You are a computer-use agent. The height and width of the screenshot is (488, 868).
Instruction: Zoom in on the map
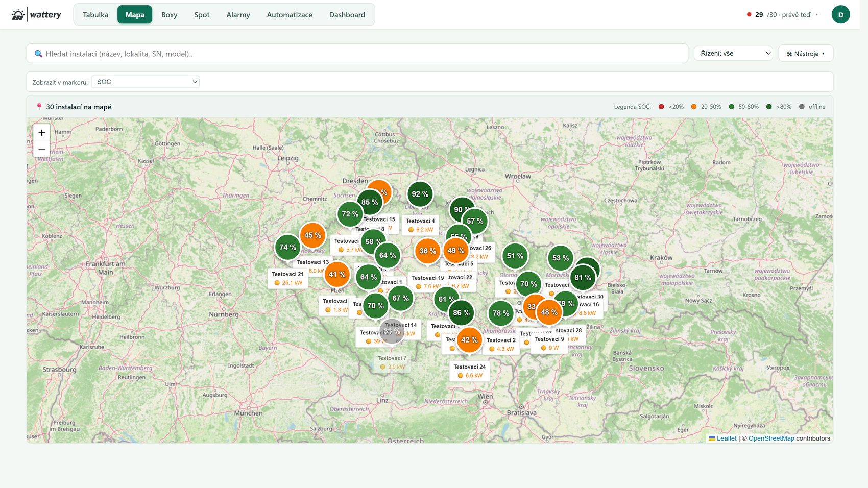pyautogui.click(x=42, y=133)
